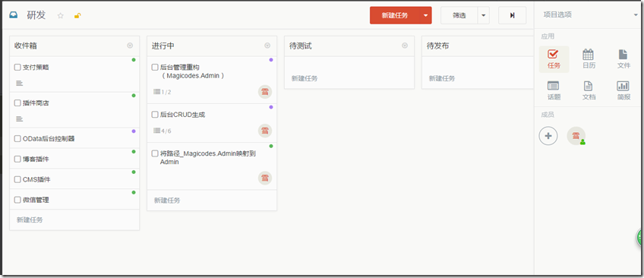
Task: Click the green tag dot on 支付策略
Action: click(x=134, y=60)
